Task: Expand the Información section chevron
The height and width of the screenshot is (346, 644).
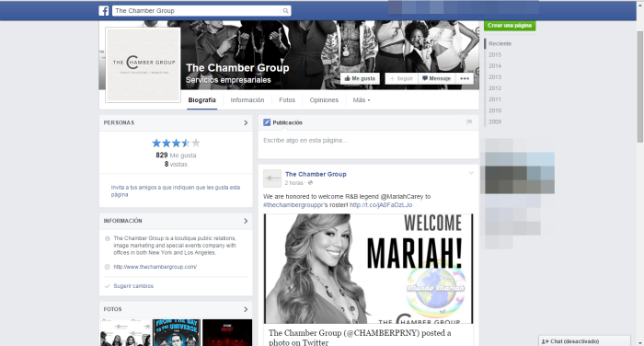Action: (246, 221)
